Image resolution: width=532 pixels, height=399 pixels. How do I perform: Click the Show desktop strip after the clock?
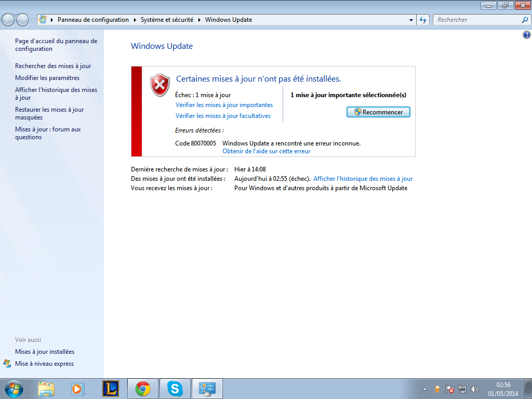[529, 389]
